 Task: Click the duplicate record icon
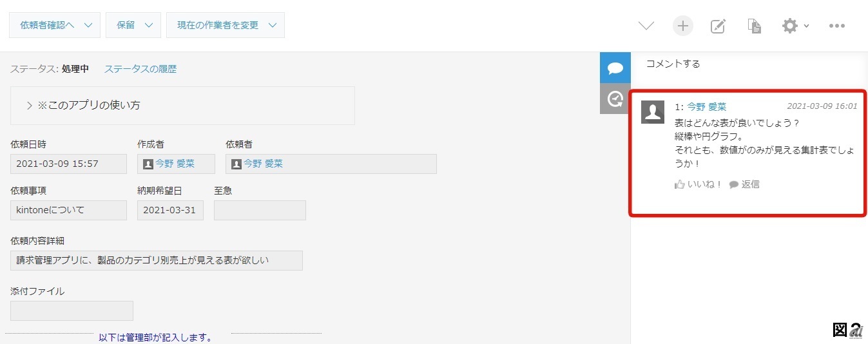click(x=754, y=26)
